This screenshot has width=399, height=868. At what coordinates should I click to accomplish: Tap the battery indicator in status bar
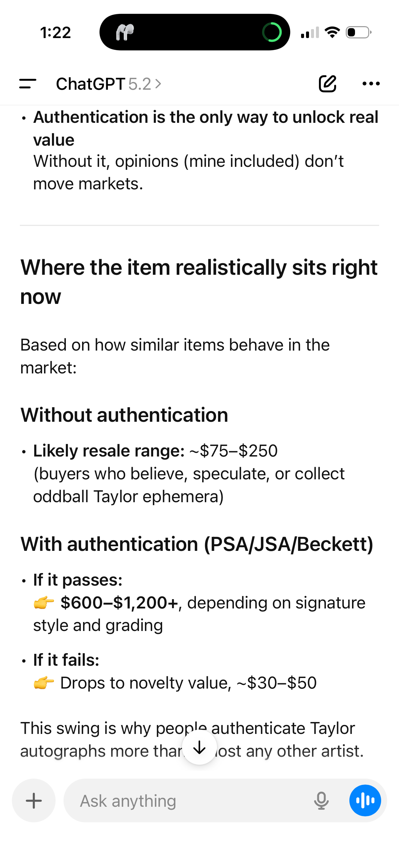point(359,32)
